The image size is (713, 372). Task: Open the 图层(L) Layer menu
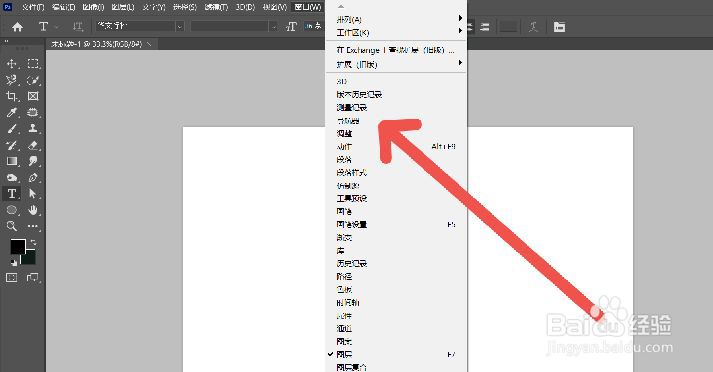(123, 7)
